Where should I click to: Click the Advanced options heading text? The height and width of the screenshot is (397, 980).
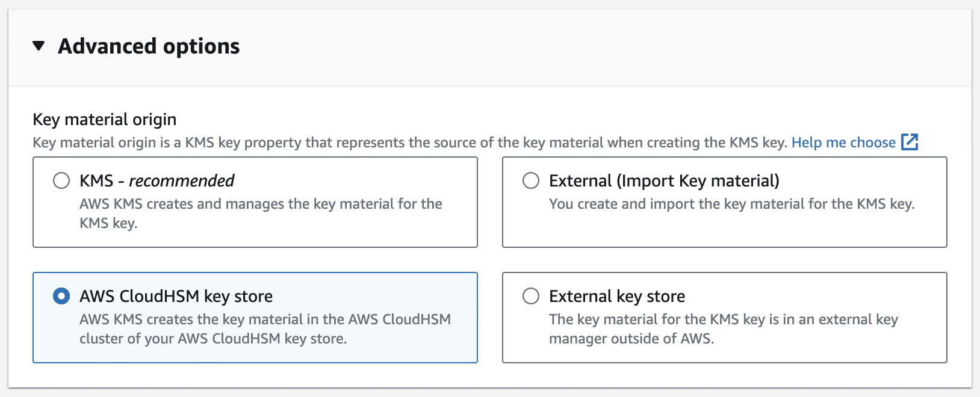pos(149,46)
